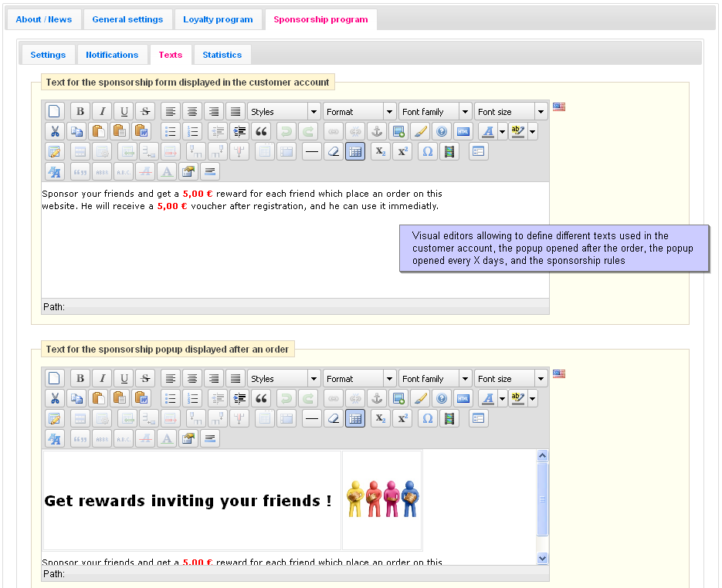Open Font size dropdown in popup text editor

click(x=510, y=378)
